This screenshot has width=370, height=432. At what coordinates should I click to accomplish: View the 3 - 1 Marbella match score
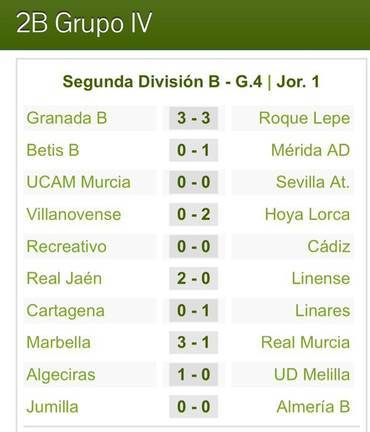coord(194,342)
